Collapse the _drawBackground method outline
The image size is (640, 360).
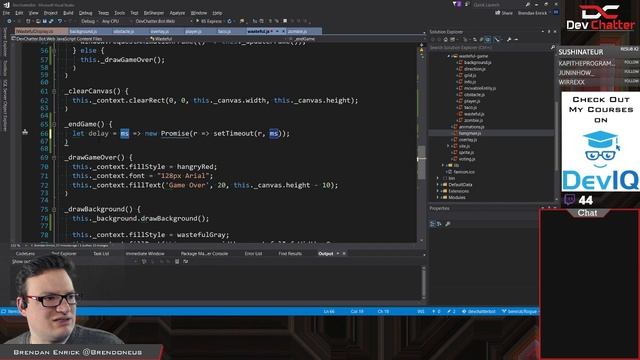[x=54, y=209]
